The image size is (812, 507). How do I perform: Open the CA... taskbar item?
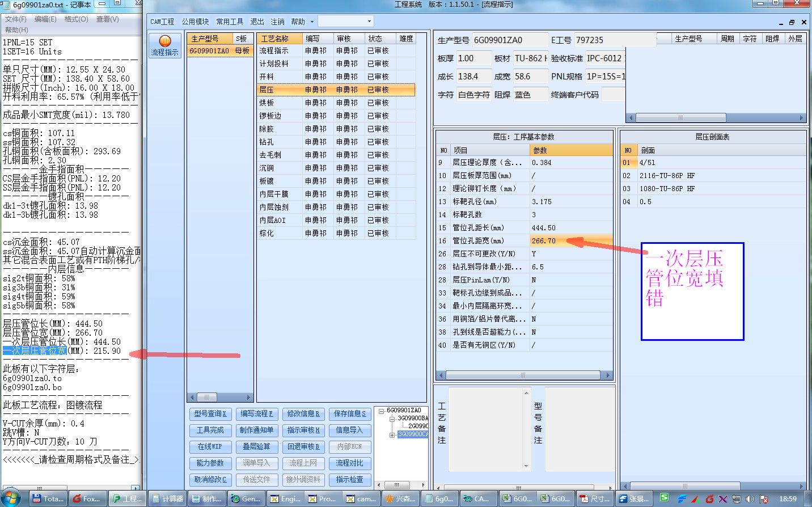(x=477, y=498)
